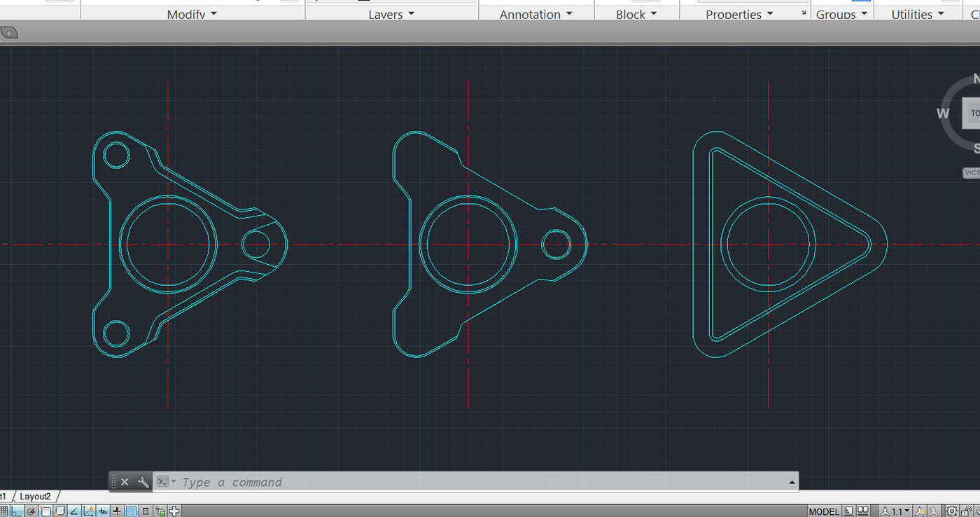Toggle the UI lock in the status bar
This screenshot has width=980, height=517.
coord(967,511)
